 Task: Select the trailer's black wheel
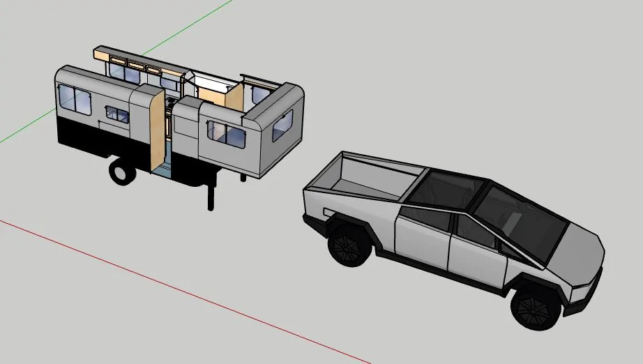click(122, 172)
